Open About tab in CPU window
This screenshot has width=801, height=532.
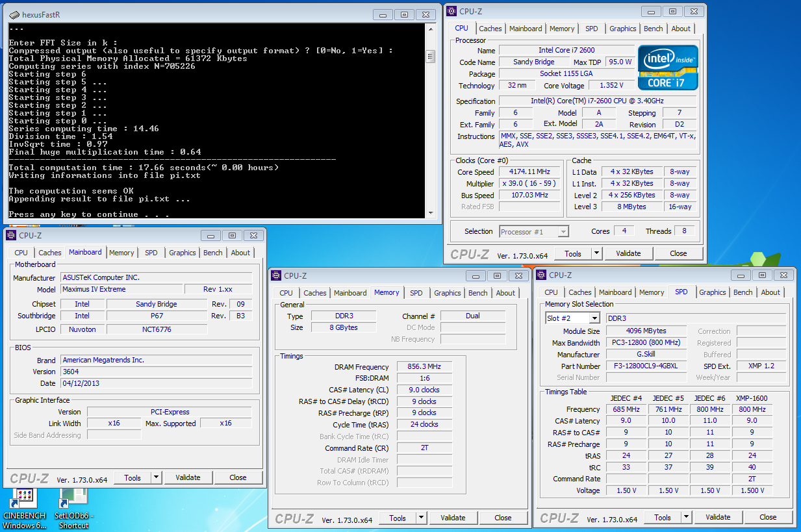[x=681, y=29]
